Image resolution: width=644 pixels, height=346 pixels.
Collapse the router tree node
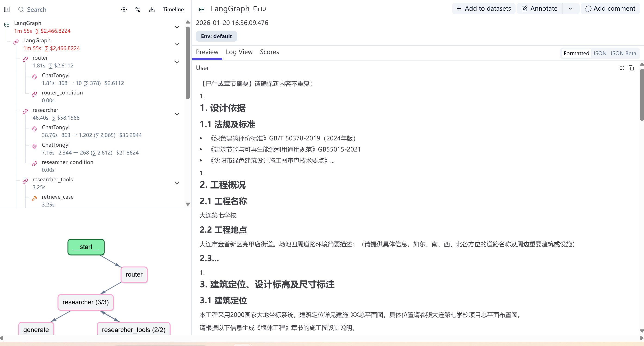tap(177, 62)
